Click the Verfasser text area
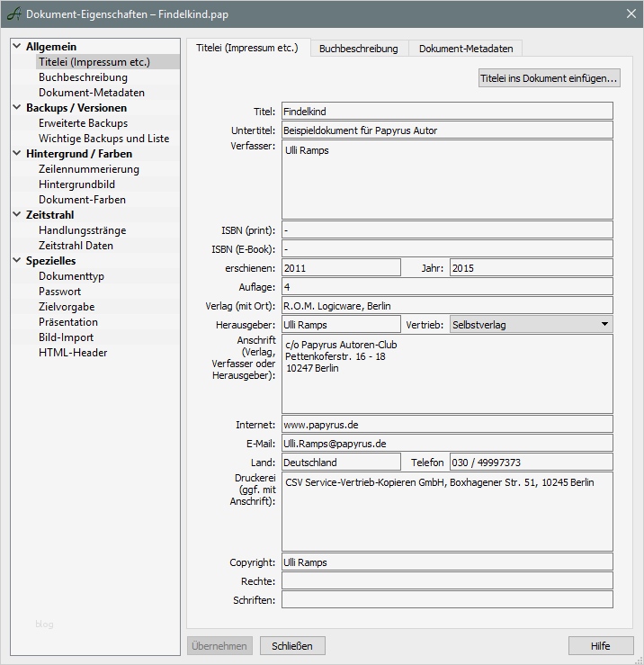 pos(447,179)
